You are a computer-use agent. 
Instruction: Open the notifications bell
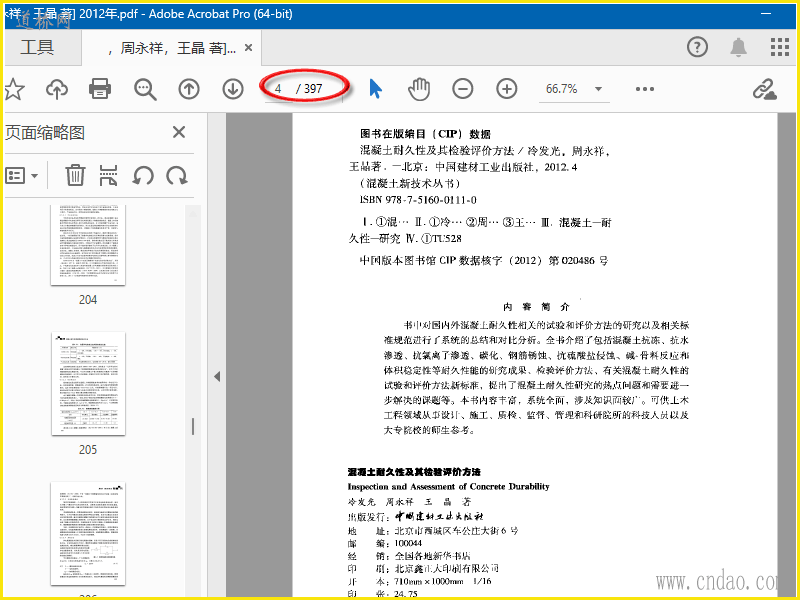(738, 47)
